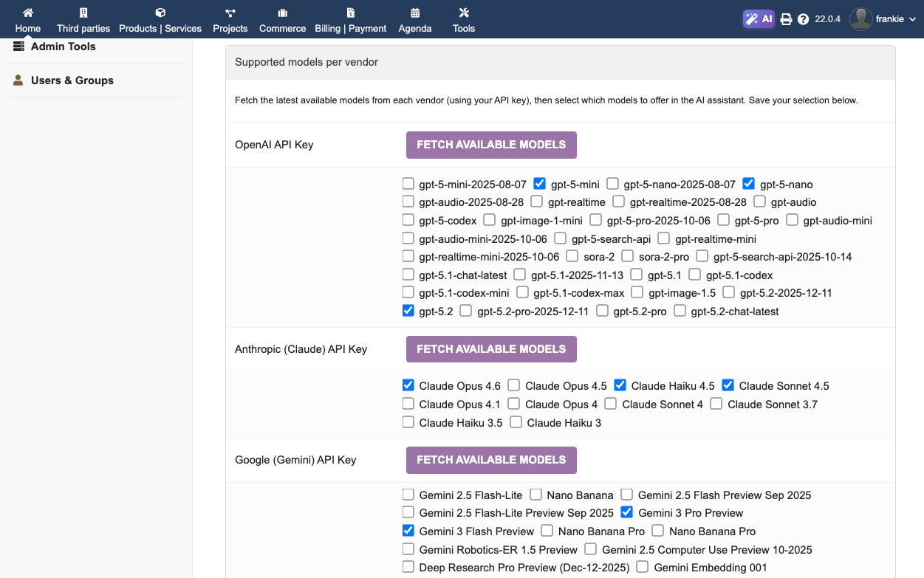This screenshot has height=578, width=924.
Task: Open the help question mark icon
Action: click(x=804, y=19)
